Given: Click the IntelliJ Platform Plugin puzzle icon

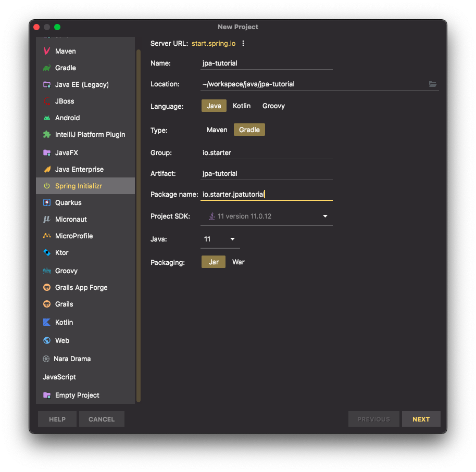Looking at the screenshot, I should coord(47,134).
